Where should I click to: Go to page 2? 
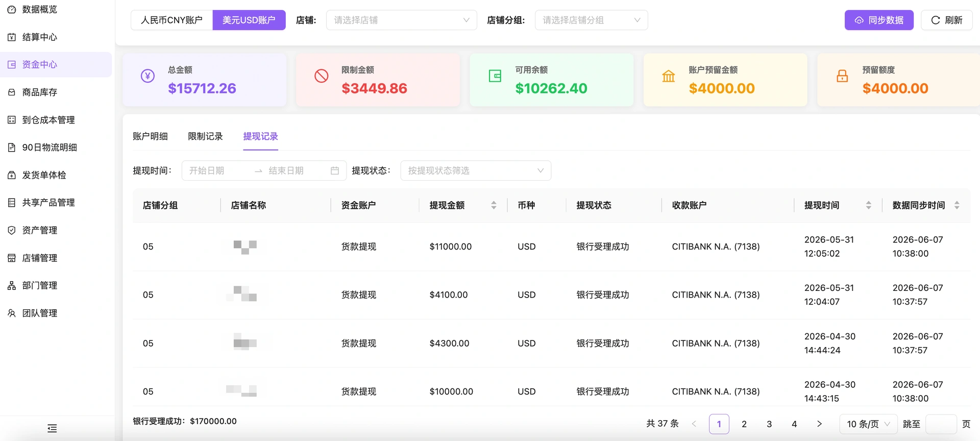(744, 424)
